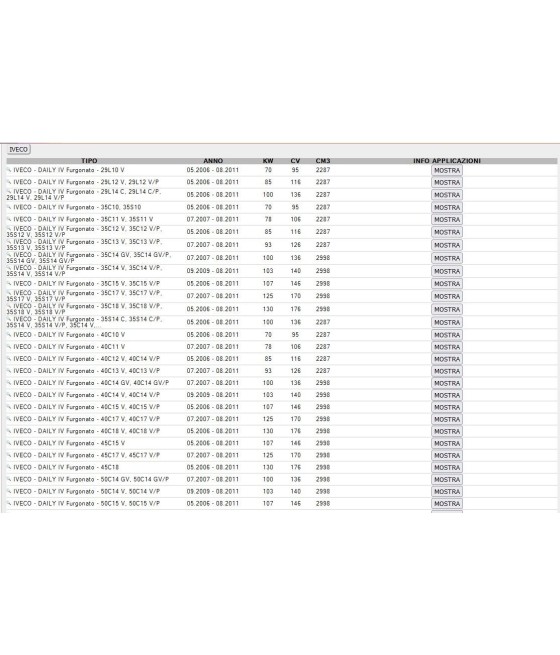This screenshot has width=560, height=655.
Task: Click MOSTRA for 29L12 V, 29L12 V/P
Action: point(447,183)
